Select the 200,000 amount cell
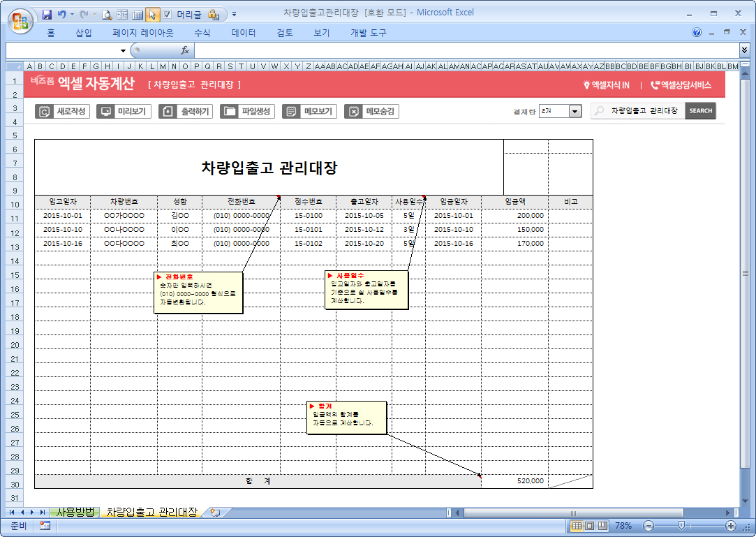 click(514, 216)
